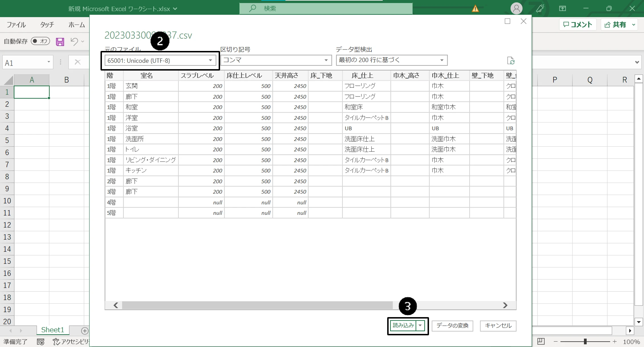Open the 共有 share dropdown arrow
This screenshot has width=644, height=347.
tap(634, 25)
